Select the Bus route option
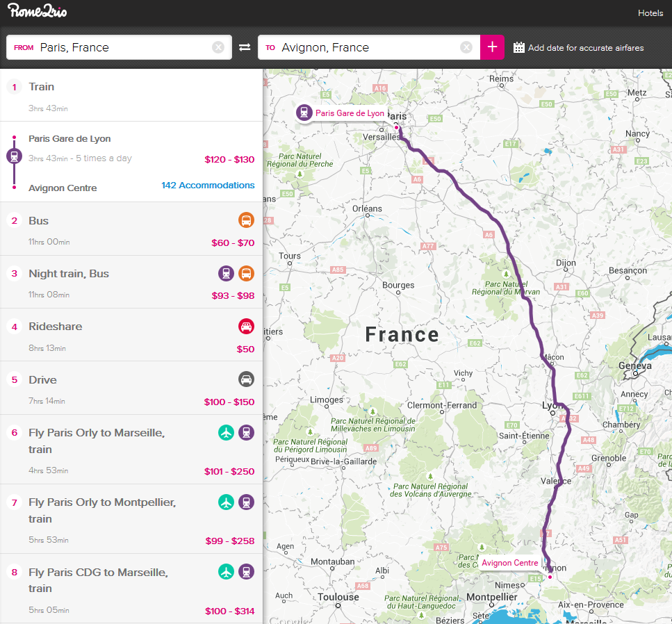The width and height of the screenshot is (672, 624). click(x=131, y=229)
